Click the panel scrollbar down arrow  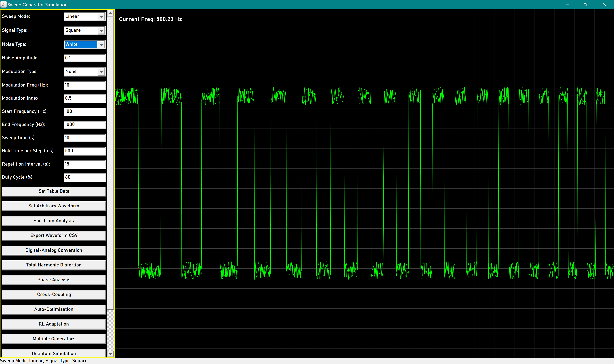click(x=110, y=353)
